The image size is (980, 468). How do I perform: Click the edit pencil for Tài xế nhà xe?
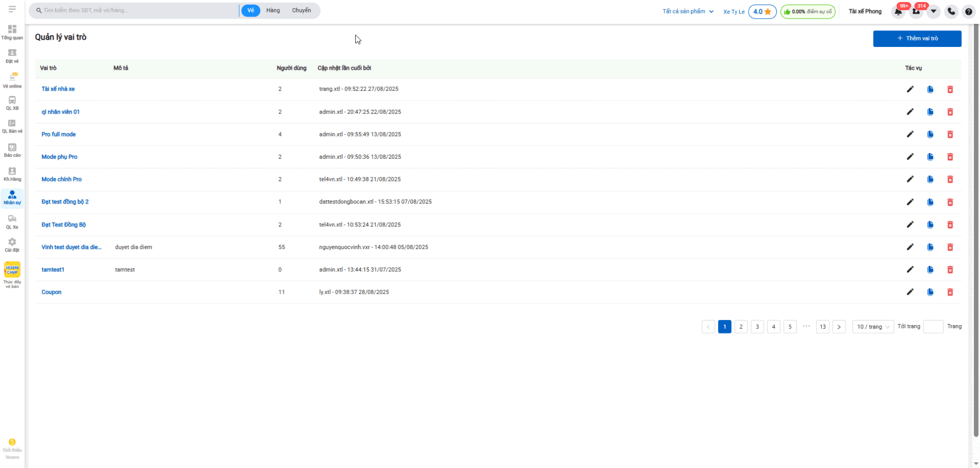(x=910, y=89)
